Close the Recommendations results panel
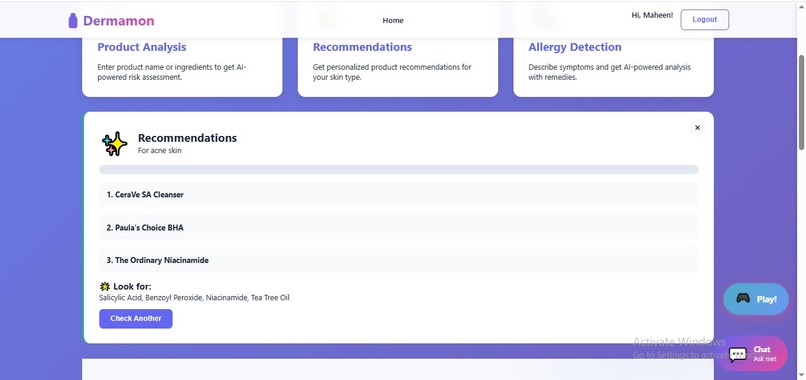This screenshot has width=806, height=380. tap(697, 128)
